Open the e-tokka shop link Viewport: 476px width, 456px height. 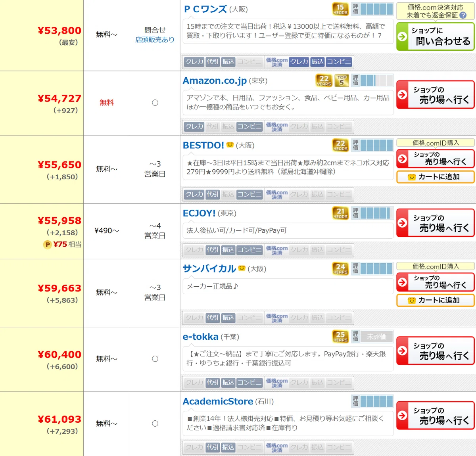tap(200, 337)
